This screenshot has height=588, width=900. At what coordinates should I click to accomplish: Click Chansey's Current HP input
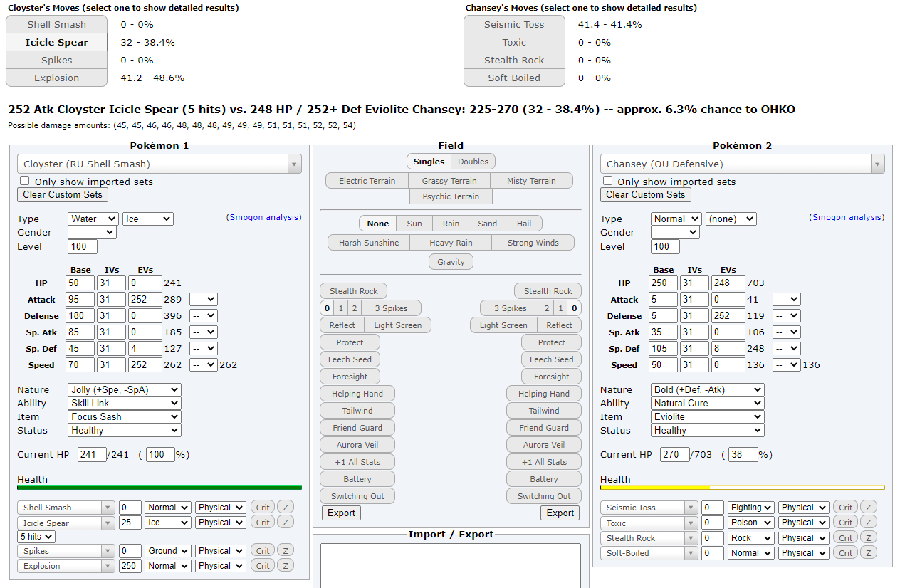click(x=674, y=454)
